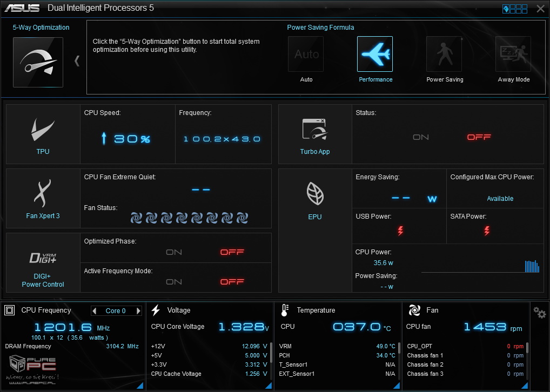Click the VRM temperature row
The width and height of the screenshot is (550, 392).
[x=337, y=346]
